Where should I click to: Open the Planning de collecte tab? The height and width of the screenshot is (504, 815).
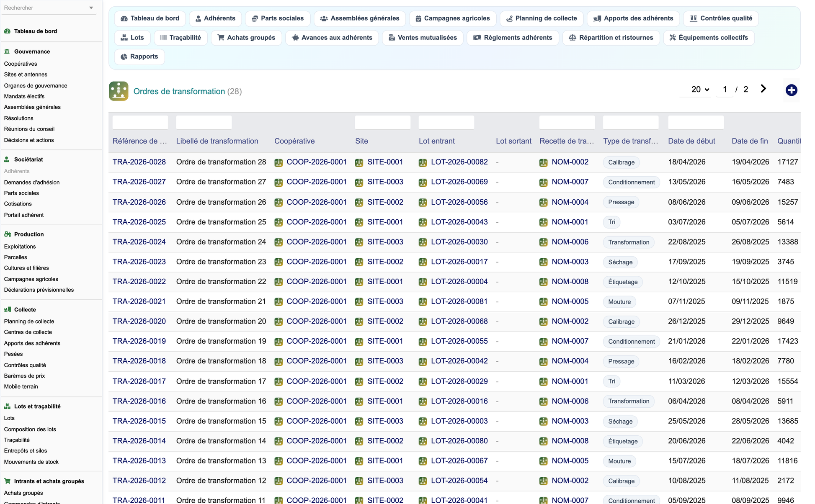click(x=542, y=18)
